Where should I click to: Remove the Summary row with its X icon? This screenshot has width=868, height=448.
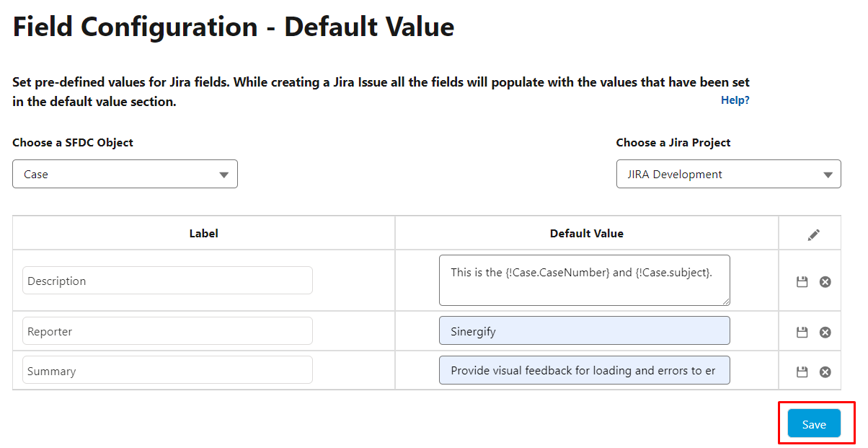(825, 372)
